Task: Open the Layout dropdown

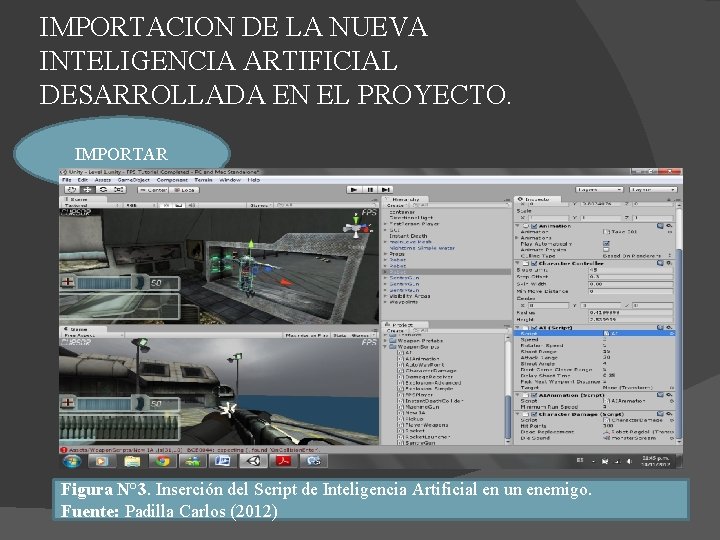Action: (653, 189)
